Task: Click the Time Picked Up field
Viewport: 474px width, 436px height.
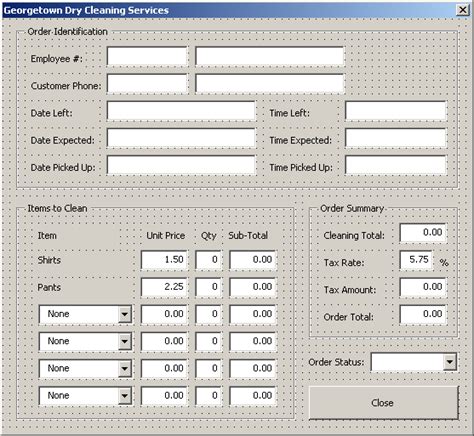Action: pos(396,165)
